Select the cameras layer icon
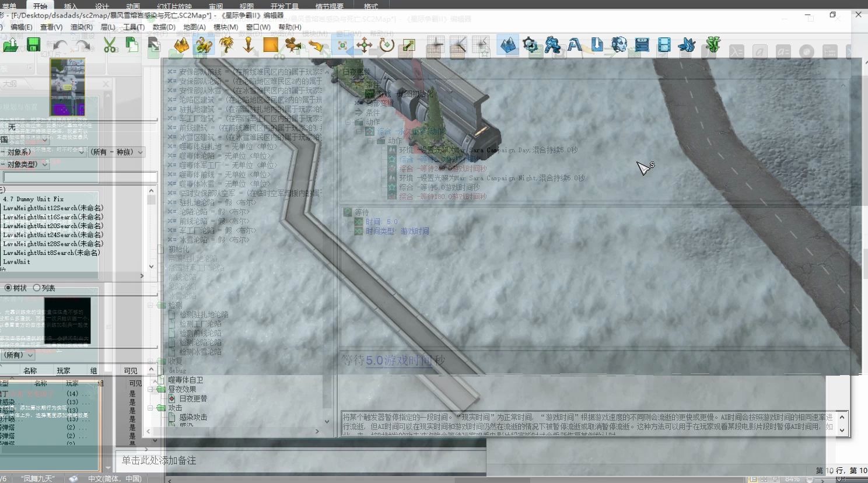868x483 pixels. pos(293,45)
